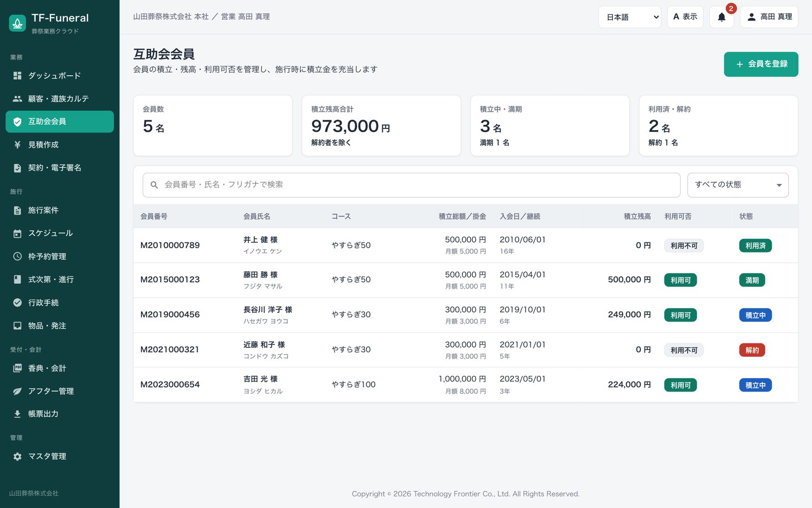Click the 契約・電子署名 document icon

click(17, 168)
